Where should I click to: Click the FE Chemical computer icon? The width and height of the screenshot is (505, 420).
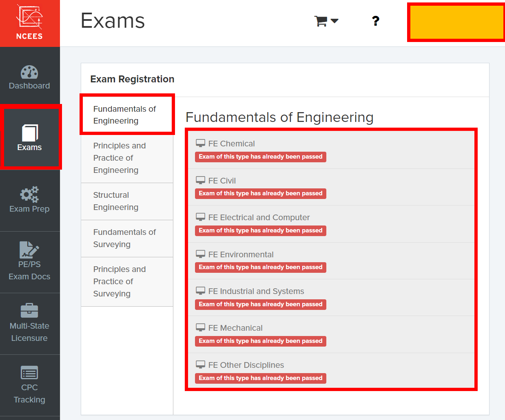click(x=200, y=143)
